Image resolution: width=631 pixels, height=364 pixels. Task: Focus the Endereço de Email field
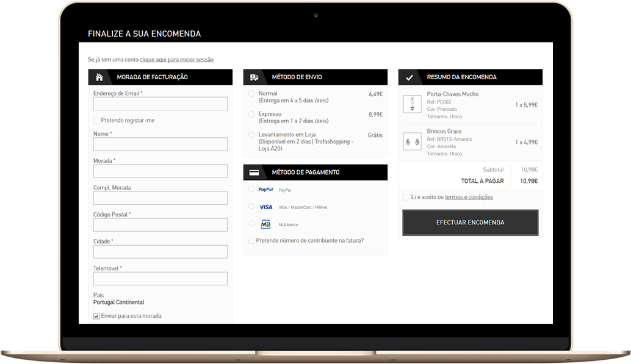[x=160, y=104]
